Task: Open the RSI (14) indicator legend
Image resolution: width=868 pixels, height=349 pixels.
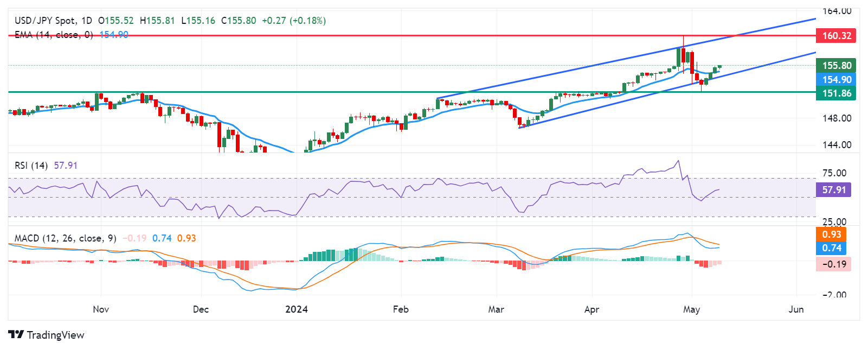Action: coord(31,166)
